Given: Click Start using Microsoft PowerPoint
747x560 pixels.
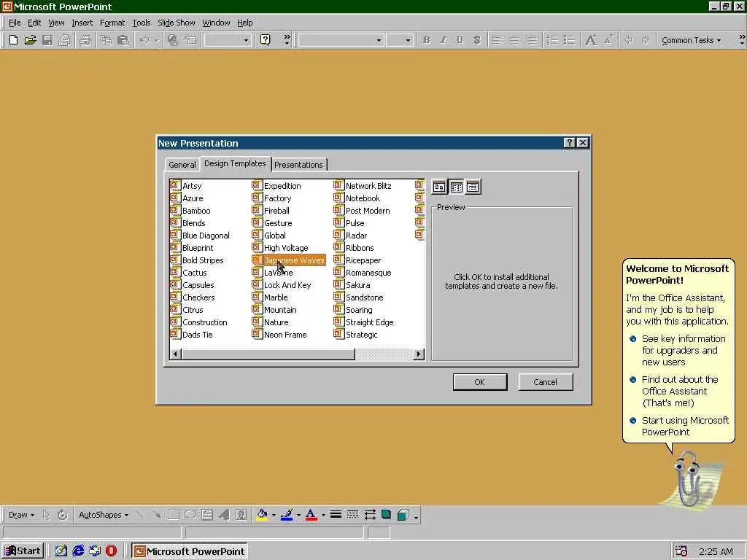Looking at the screenshot, I should [685, 426].
